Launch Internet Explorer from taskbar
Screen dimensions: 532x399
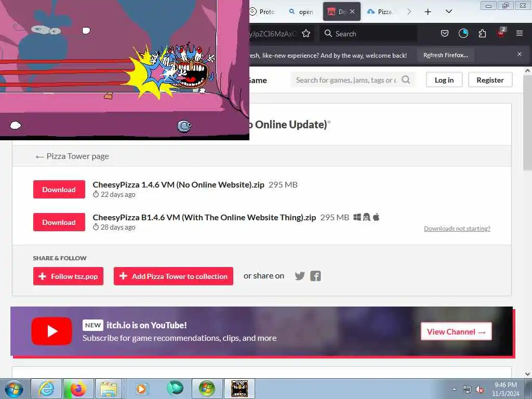(x=46, y=389)
